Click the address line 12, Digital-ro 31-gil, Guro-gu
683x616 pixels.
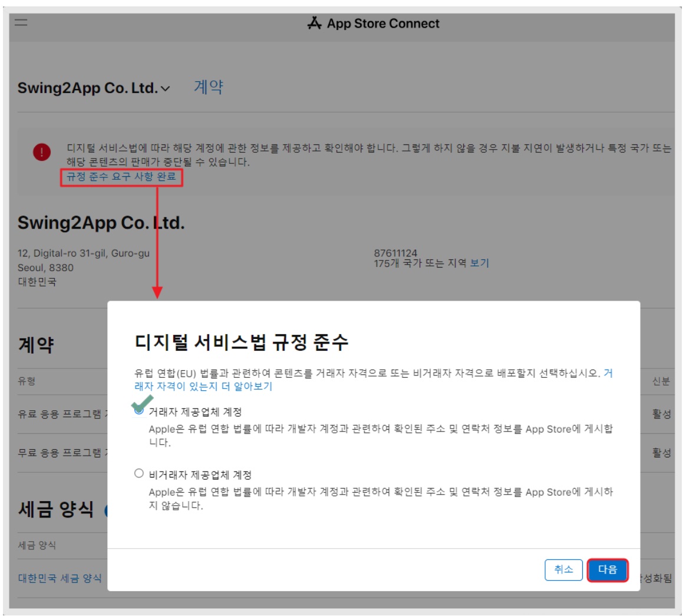[x=84, y=253]
